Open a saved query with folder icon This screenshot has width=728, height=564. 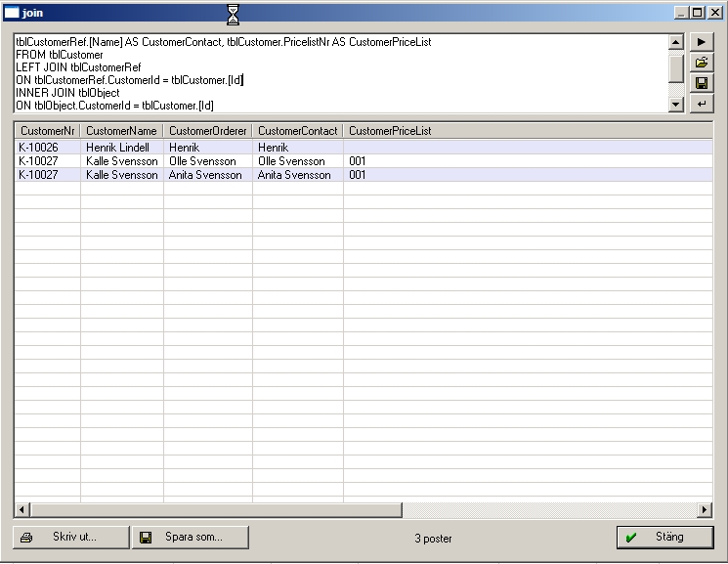click(x=702, y=63)
